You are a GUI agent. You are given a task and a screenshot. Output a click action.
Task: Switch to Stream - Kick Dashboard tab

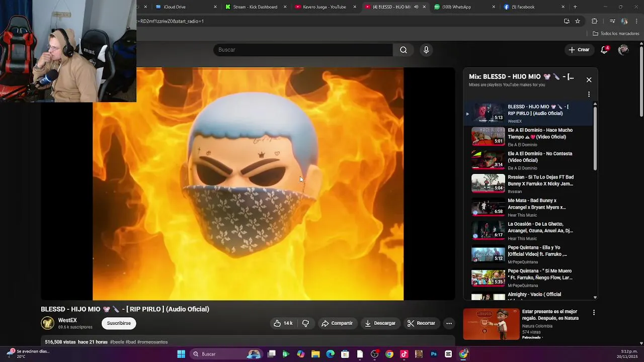(x=255, y=7)
